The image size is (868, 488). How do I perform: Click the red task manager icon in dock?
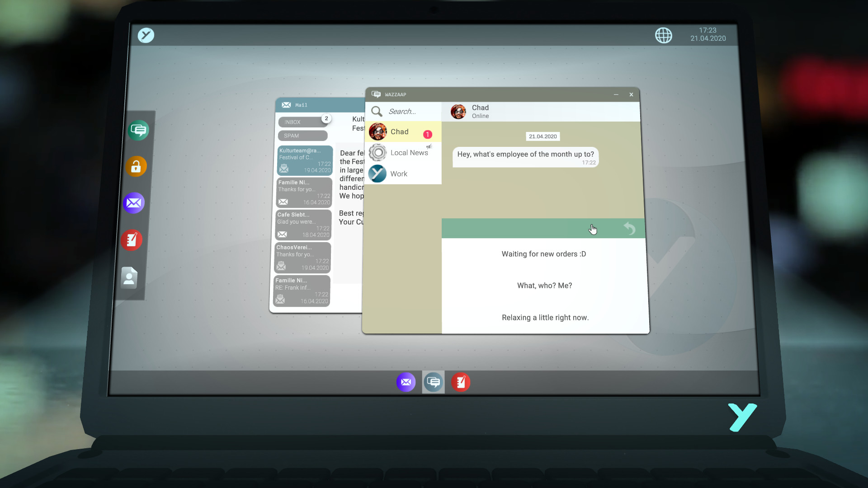(x=462, y=382)
